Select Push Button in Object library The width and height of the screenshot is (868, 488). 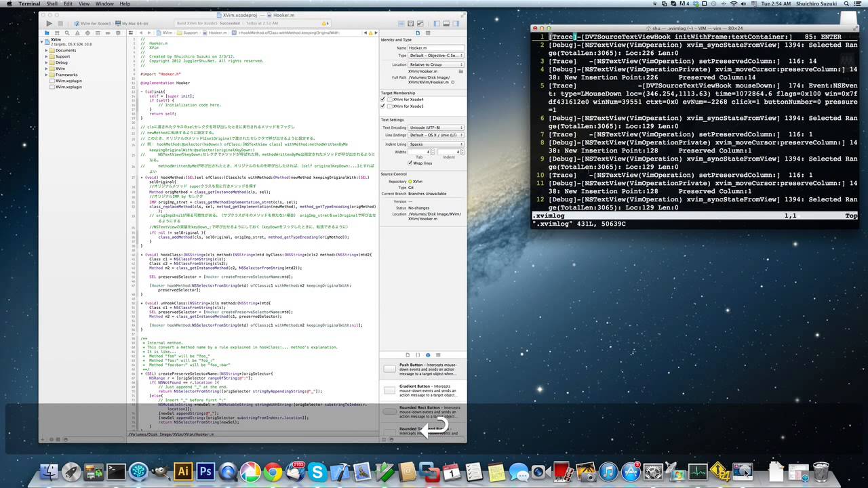tap(423, 369)
